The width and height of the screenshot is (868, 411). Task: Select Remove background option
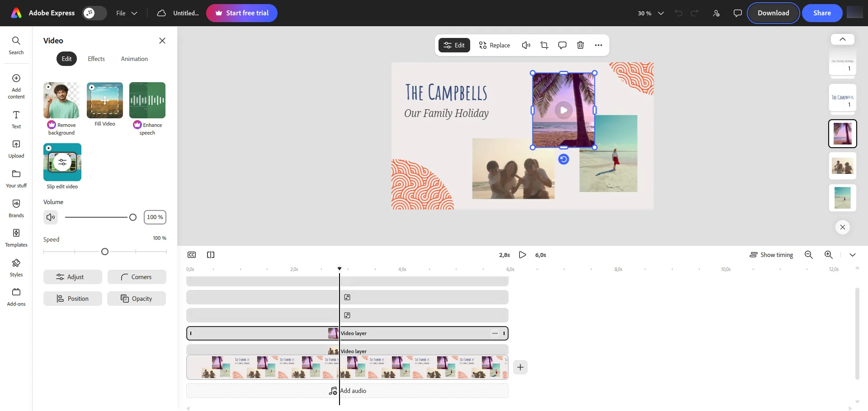61,109
